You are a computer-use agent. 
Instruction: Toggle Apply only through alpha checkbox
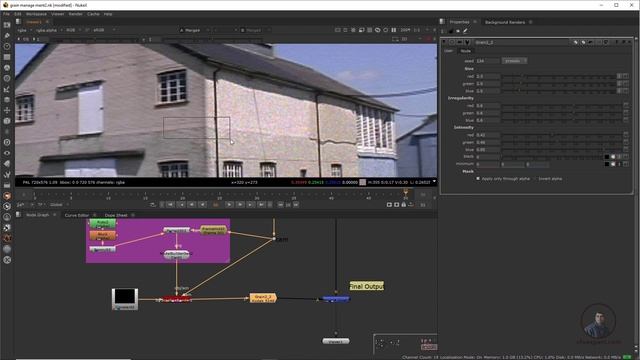point(478,179)
